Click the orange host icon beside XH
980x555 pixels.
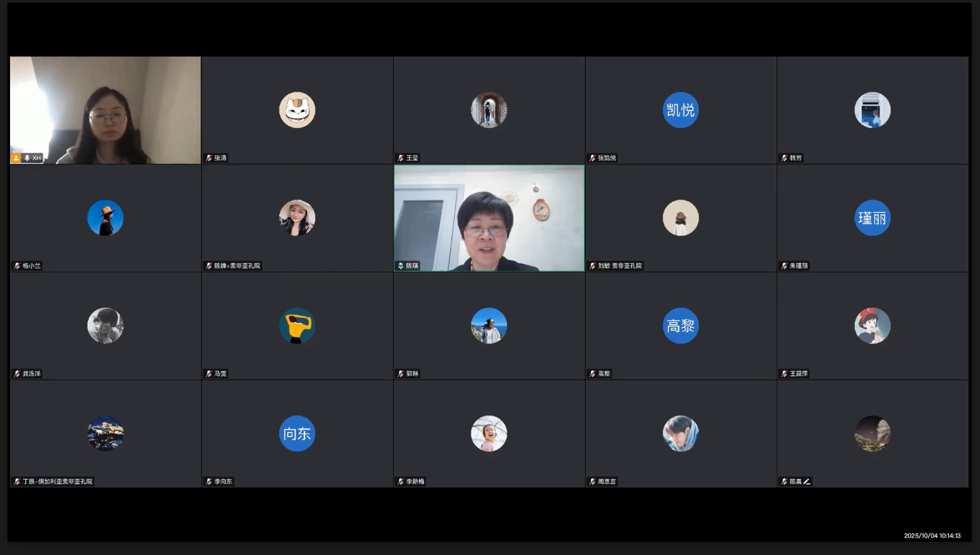coord(16,158)
